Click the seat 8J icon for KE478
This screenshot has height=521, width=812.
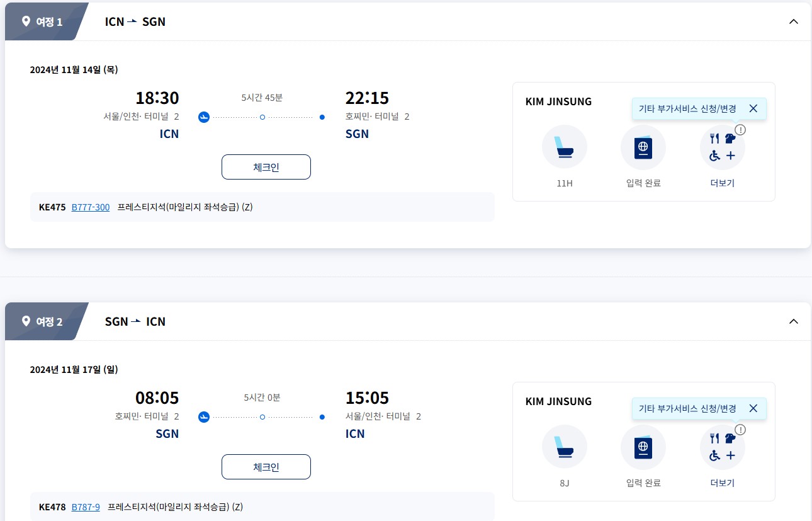point(564,447)
